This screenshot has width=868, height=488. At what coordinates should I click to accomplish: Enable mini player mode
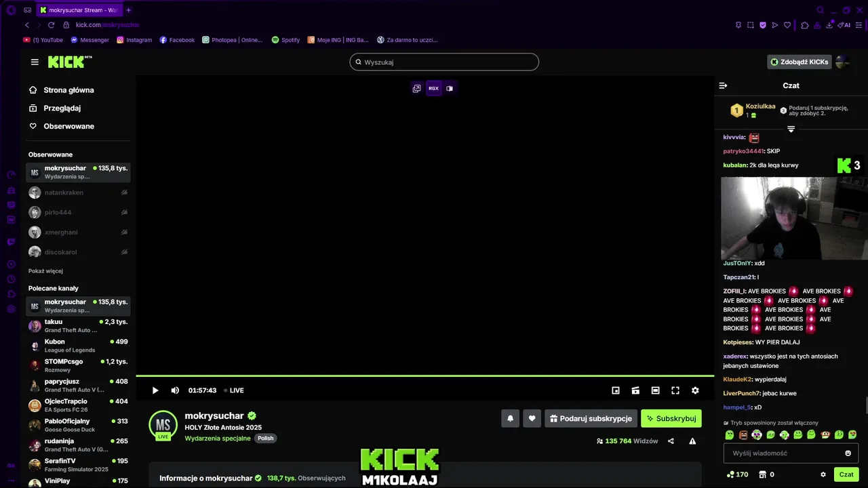pyautogui.click(x=616, y=390)
